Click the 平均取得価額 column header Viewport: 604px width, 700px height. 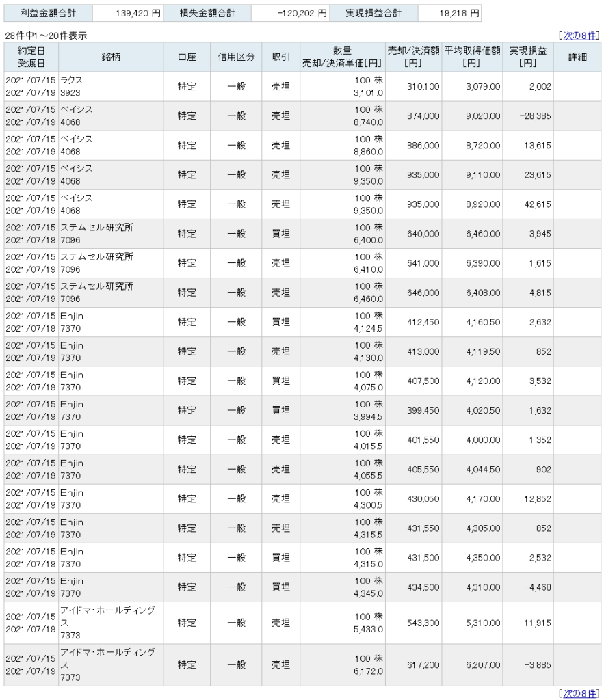(x=472, y=57)
